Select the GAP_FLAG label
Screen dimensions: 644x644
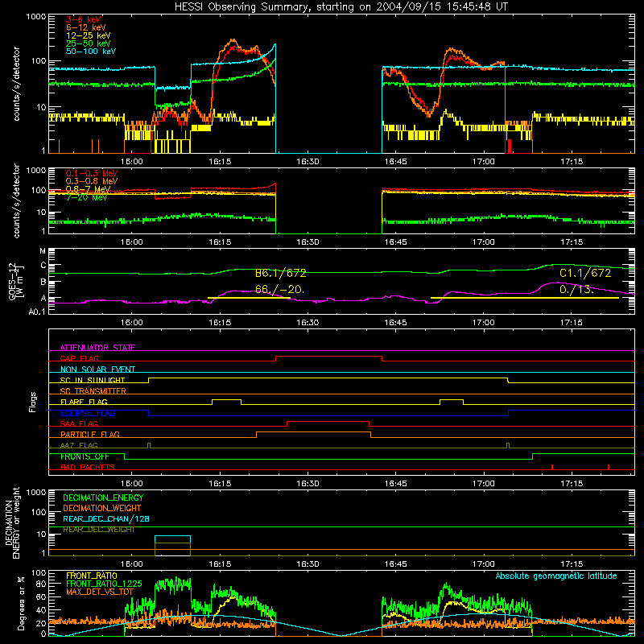[x=79, y=358]
